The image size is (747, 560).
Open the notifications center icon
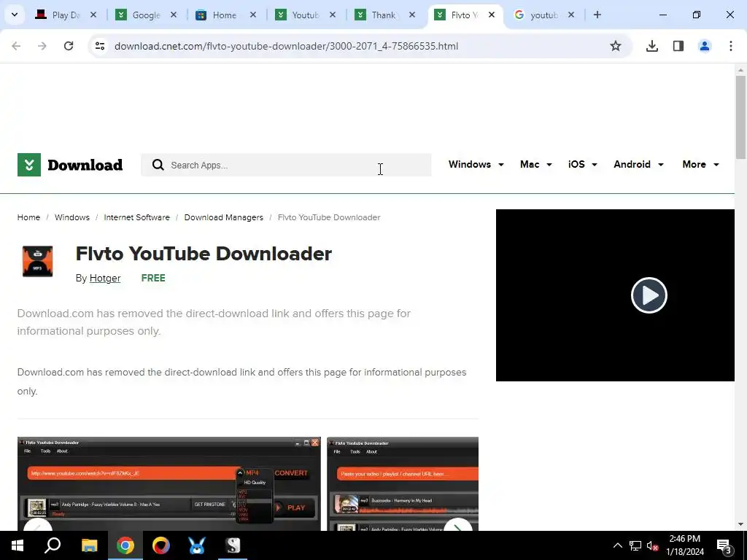click(x=724, y=545)
